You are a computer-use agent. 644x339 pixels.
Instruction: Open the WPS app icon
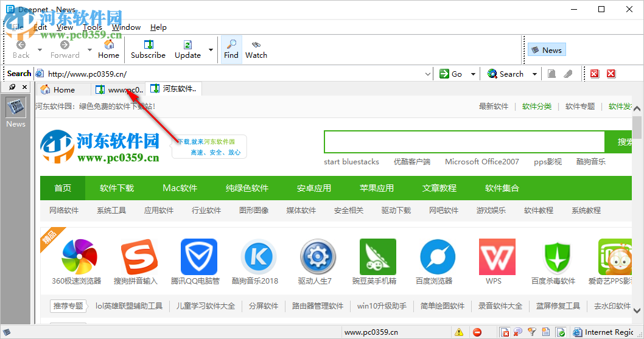pos(497,257)
